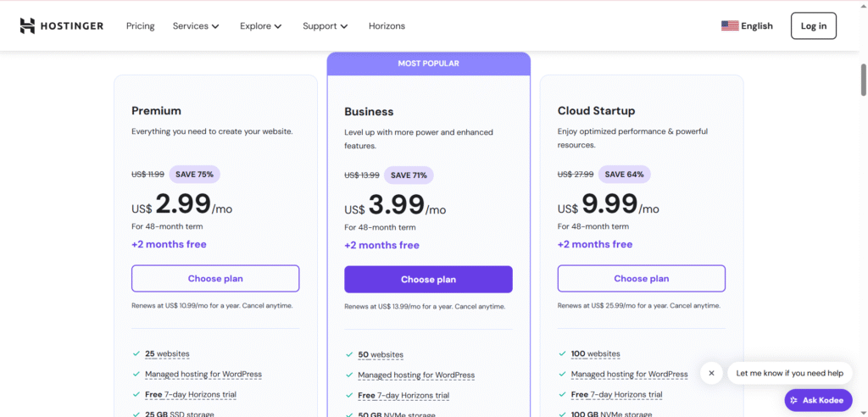Click the SAVE 71% badge
The width and height of the screenshot is (868, 417).
click(409, 175)
